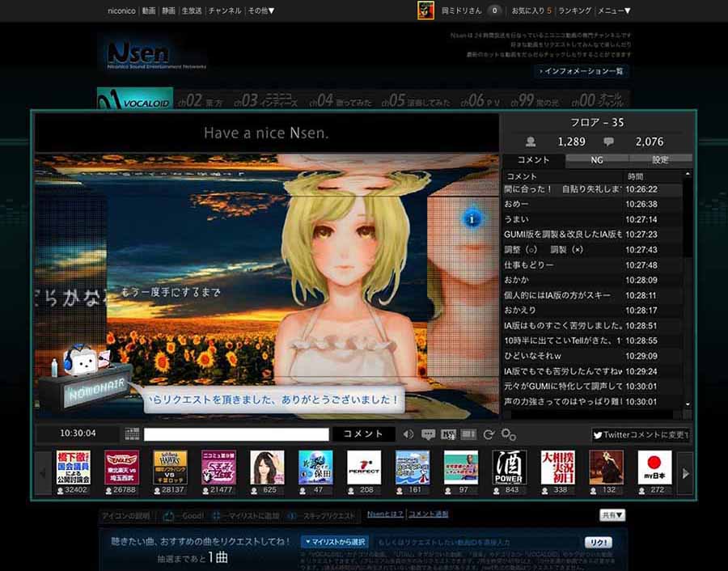The image size is (728, 571).
Task: Click the Good thumbs-up icon
Action: pyautogui.click(x=168, y=516)
